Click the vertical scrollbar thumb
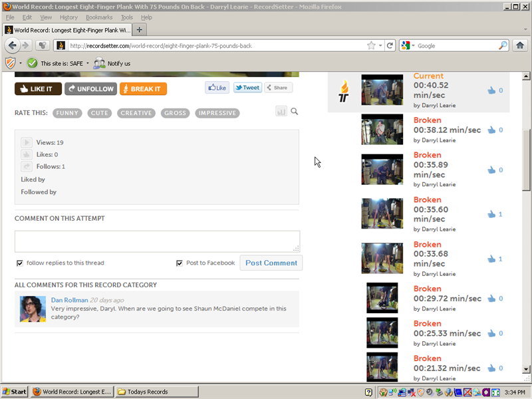532x399 pixels. 526,160
